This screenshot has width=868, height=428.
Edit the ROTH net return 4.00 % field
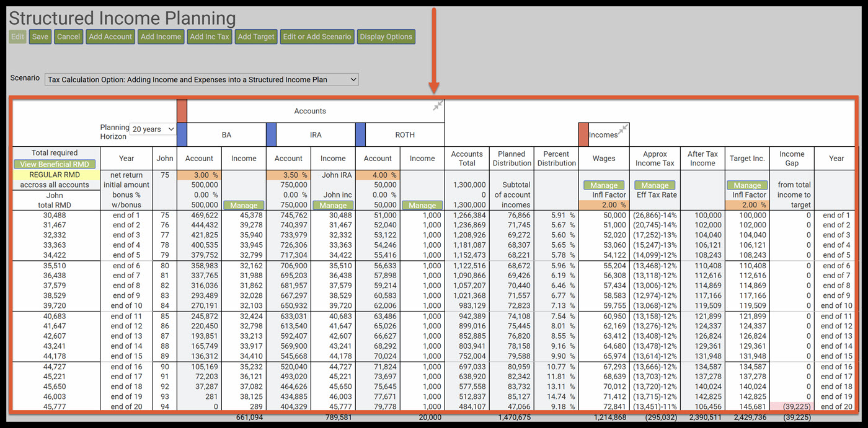click(x=378, y=175)
